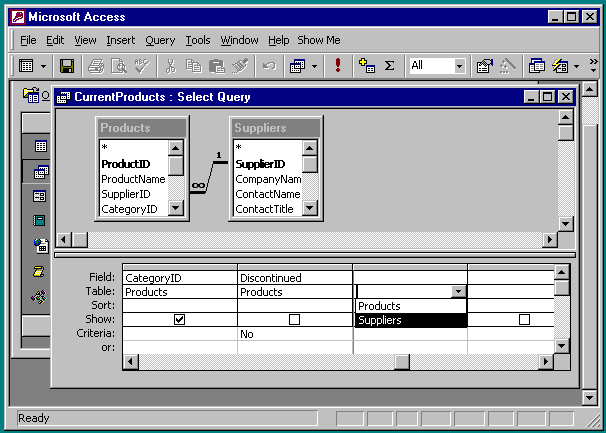Click the Build wand icon
Image resolution: width=606 pixels, height=433 pixels.
coord(508,66)
